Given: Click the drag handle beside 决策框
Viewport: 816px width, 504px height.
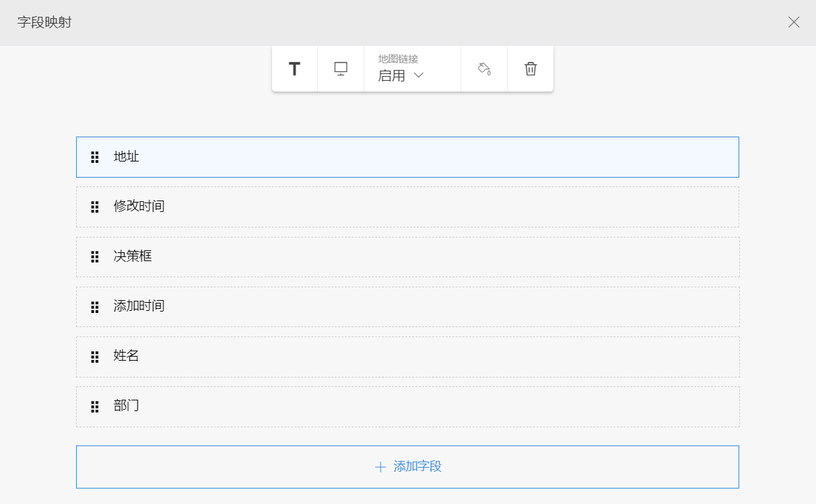Looking at the screenshot, I should [95, 257].
